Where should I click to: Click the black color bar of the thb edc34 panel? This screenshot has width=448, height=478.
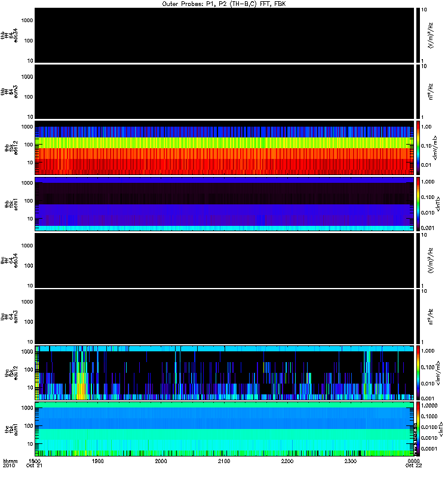418,35
